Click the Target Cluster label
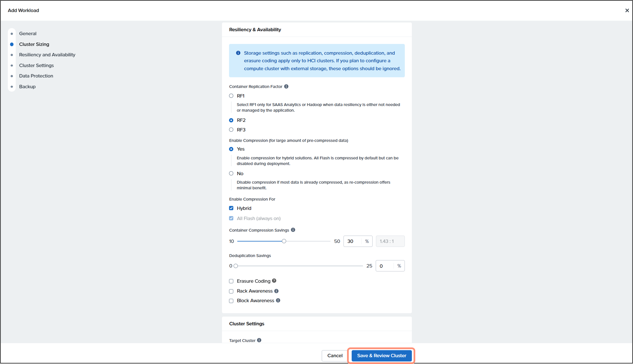The width and height of the screenshot is (633, 364). (x=242, y=340)
